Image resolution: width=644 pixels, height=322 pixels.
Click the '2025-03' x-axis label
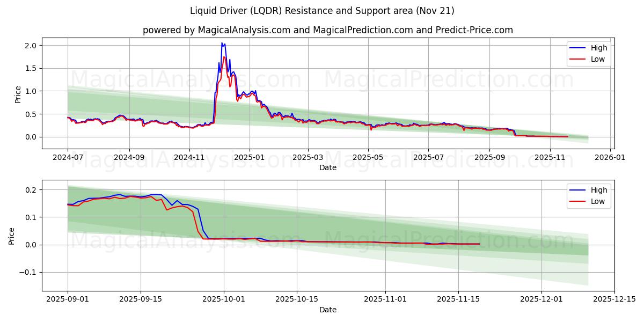tap(308, 158)
